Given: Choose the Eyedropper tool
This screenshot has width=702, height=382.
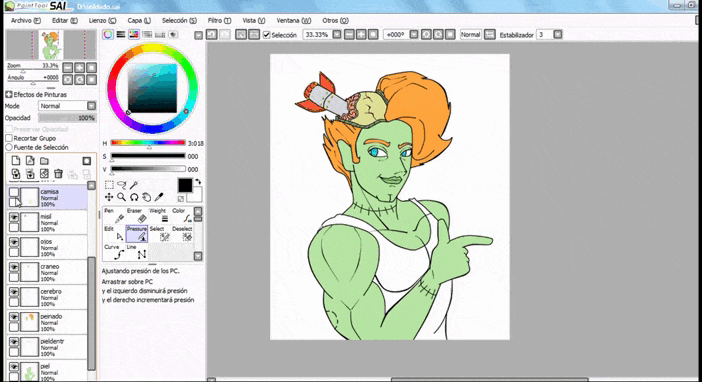Looking at the screenshot, I should click(158, 197).
